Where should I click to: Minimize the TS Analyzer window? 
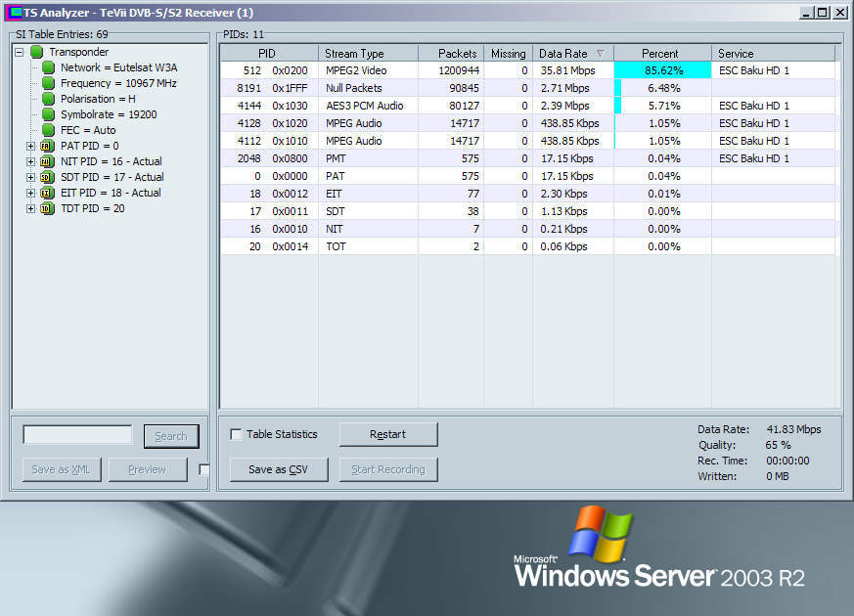[807, 13]
